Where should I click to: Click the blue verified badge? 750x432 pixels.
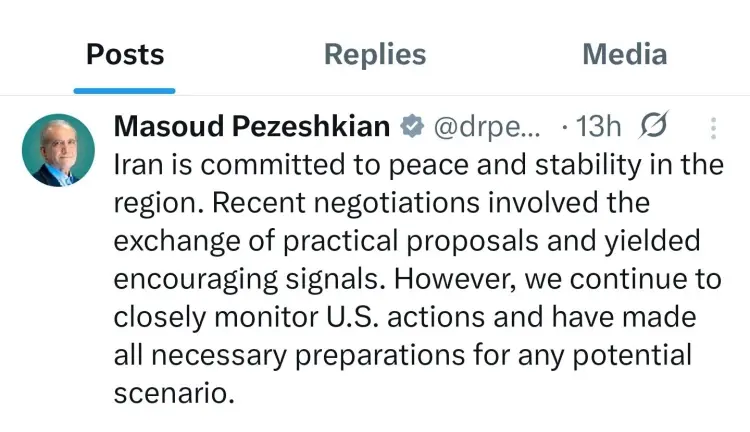tap(411, 128)
